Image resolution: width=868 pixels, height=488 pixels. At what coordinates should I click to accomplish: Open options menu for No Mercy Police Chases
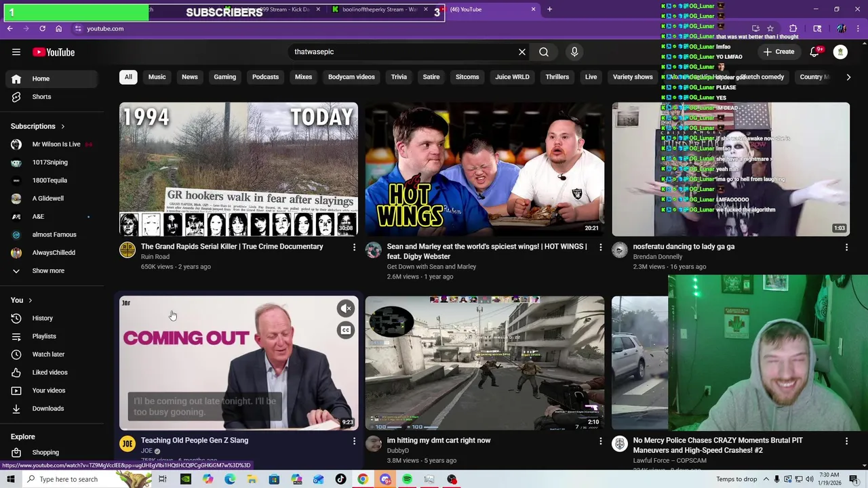coord(846,441)
